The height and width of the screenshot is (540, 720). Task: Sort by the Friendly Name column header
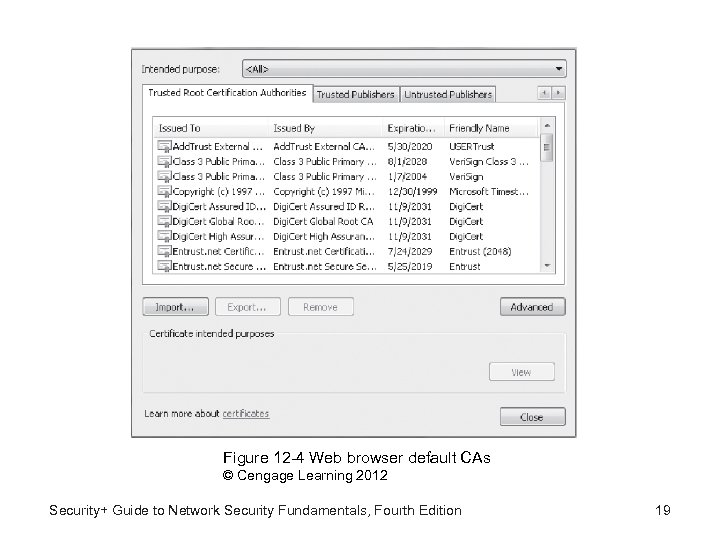(x=491, y=128)
